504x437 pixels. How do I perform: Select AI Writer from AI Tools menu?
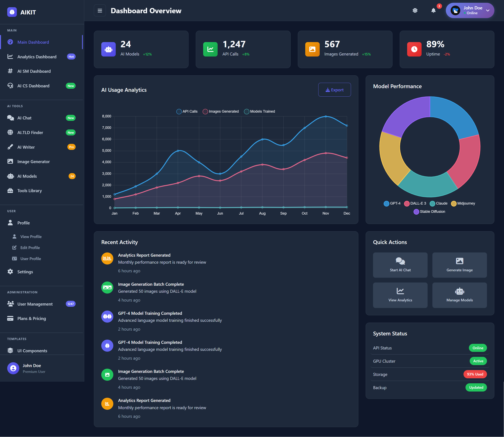pyautogui.click(x=26, y=147)
